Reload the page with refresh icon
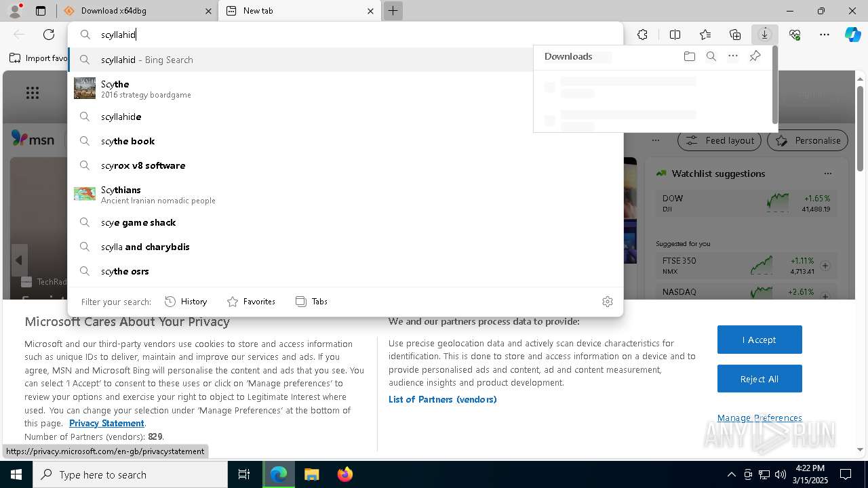The height and width of the screenshot is (488, 868). click(49, 35)
